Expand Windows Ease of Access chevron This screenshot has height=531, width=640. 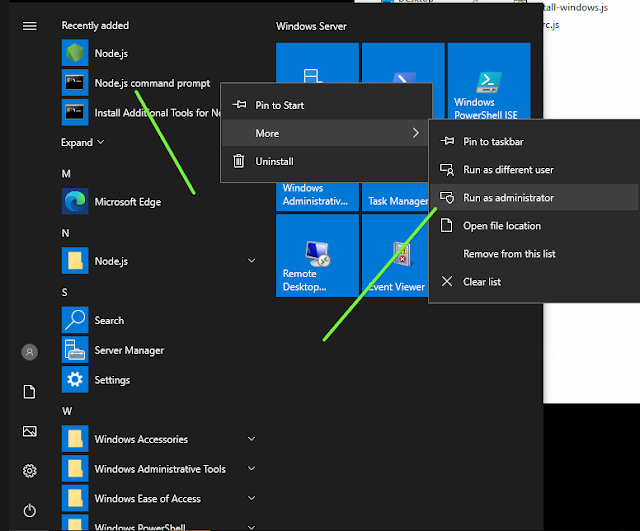coord(251,498)
